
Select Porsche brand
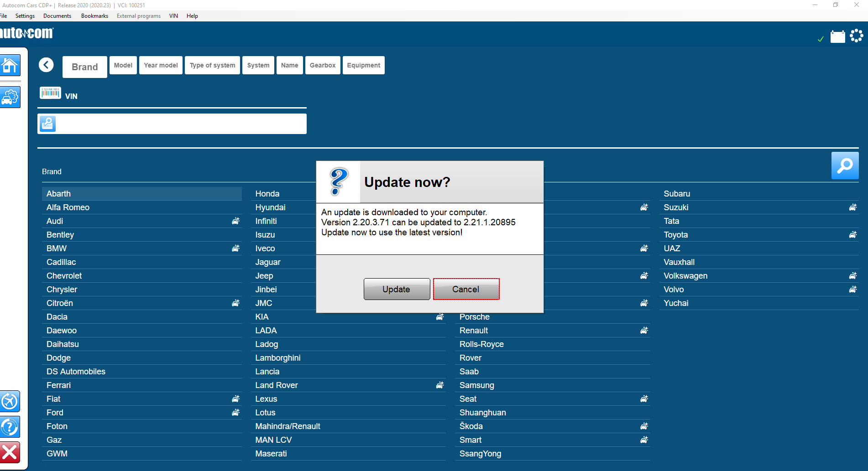(x=553, y=317)
